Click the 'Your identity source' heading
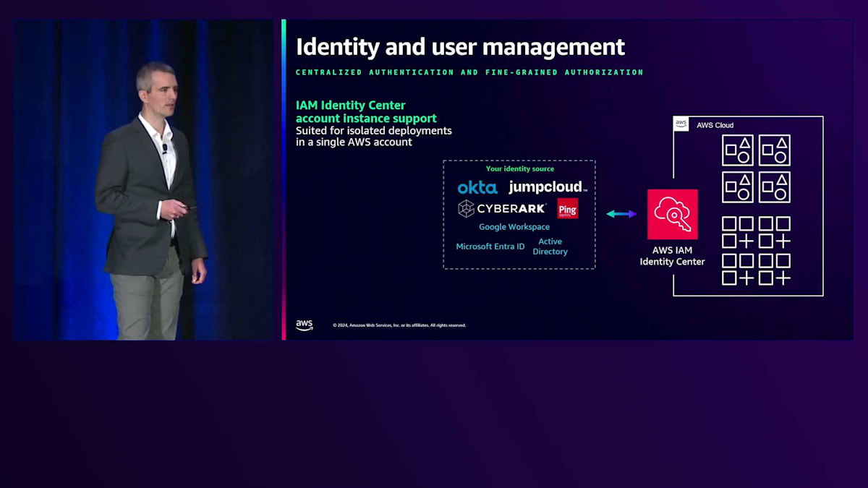 click(x=520, y=168)
